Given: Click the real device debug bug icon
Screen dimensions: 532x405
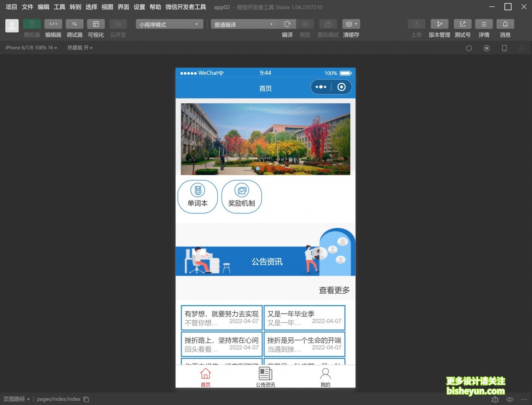Looking at the screenshot, I should [x=328, y=24].
